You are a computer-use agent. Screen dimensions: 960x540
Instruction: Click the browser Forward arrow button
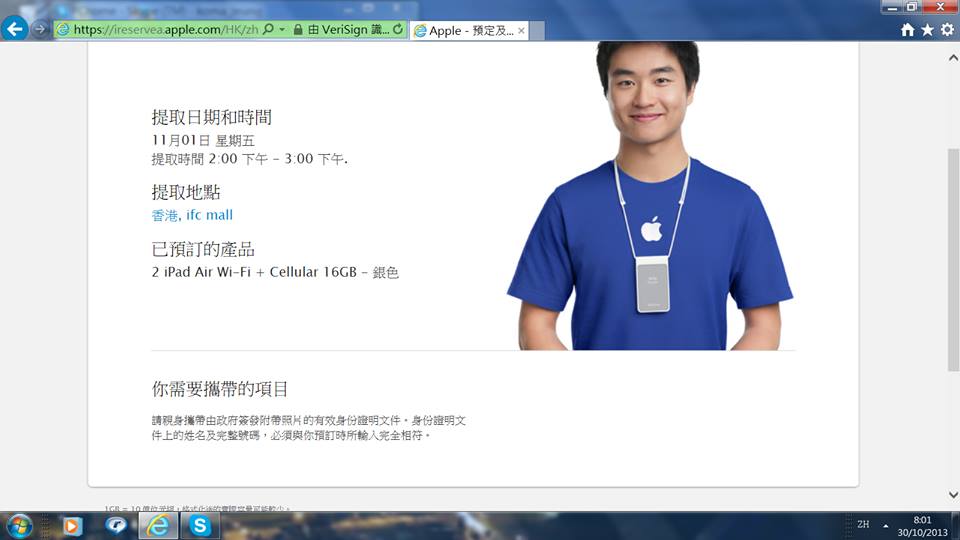tap(40, 29)
